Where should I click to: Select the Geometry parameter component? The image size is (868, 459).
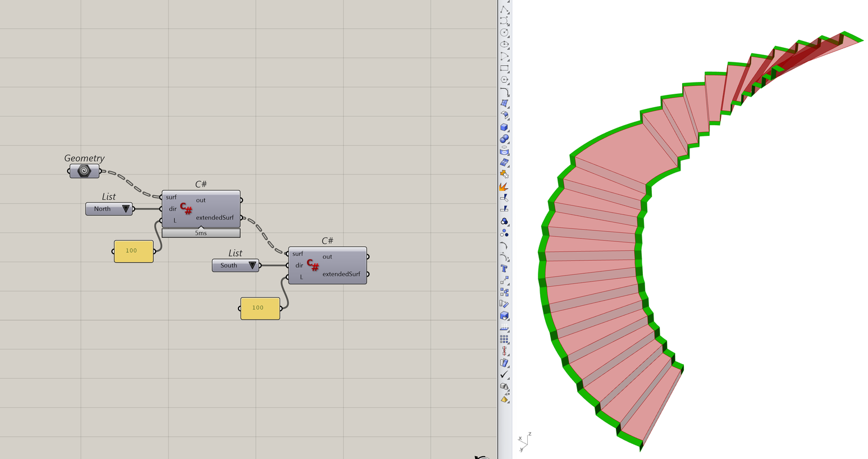[84, 171]
